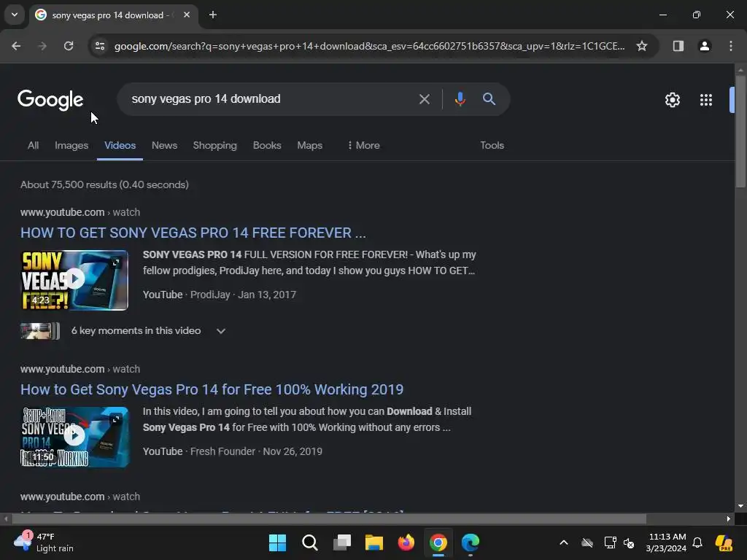Show hidden system tray icons
This screenshot has width=747, height=560.
(x=564, y=542)
